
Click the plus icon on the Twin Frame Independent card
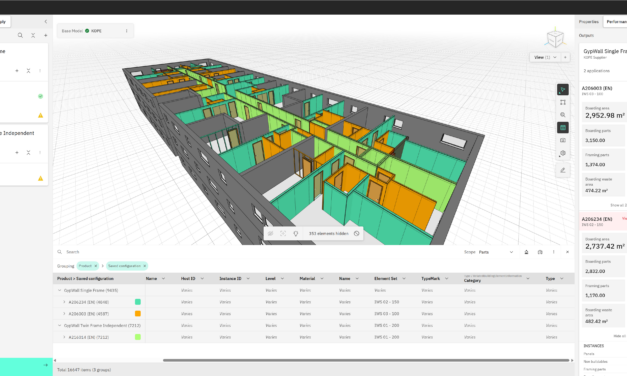(17, 152)
